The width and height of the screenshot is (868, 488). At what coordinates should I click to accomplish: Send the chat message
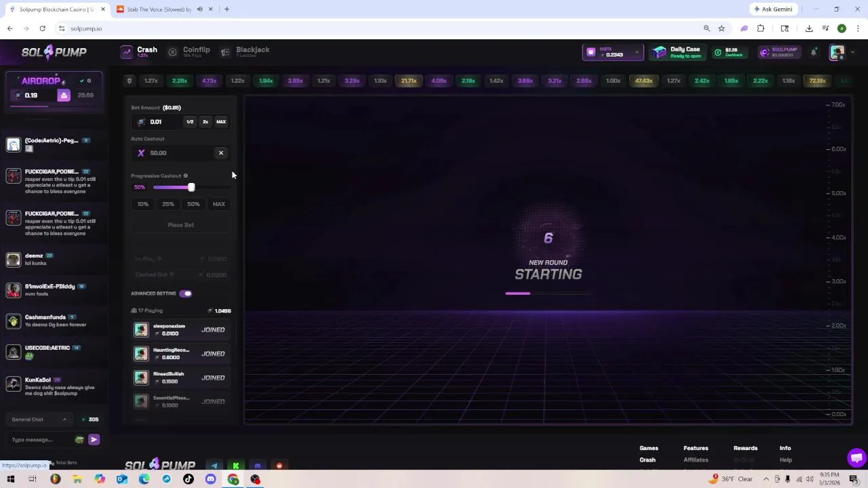click(x=94, y=440)
